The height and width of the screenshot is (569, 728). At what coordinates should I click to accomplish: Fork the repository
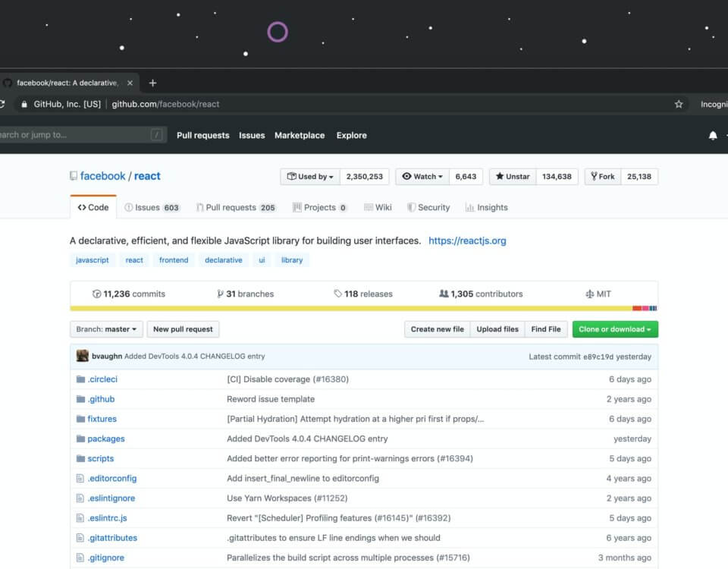click(x=603, y=177)
